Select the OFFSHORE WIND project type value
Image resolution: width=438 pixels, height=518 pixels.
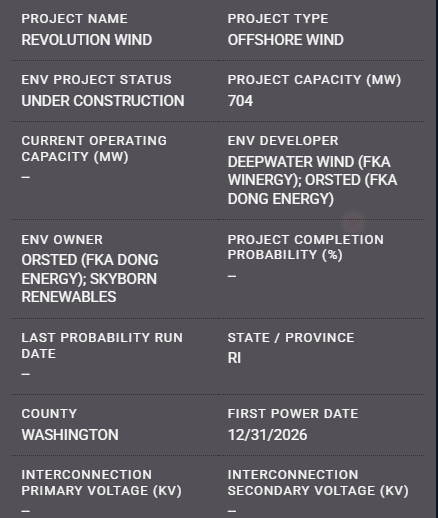(x=286, y=40)
